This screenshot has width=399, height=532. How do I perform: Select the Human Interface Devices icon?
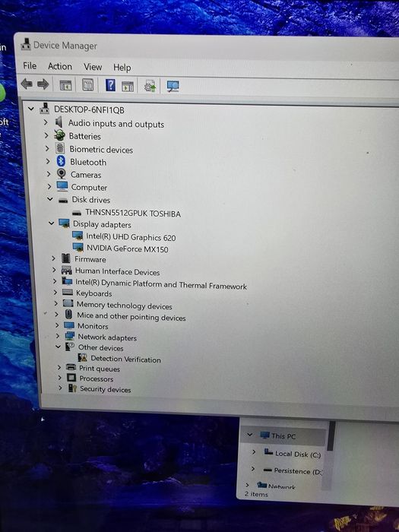point(67,271)
